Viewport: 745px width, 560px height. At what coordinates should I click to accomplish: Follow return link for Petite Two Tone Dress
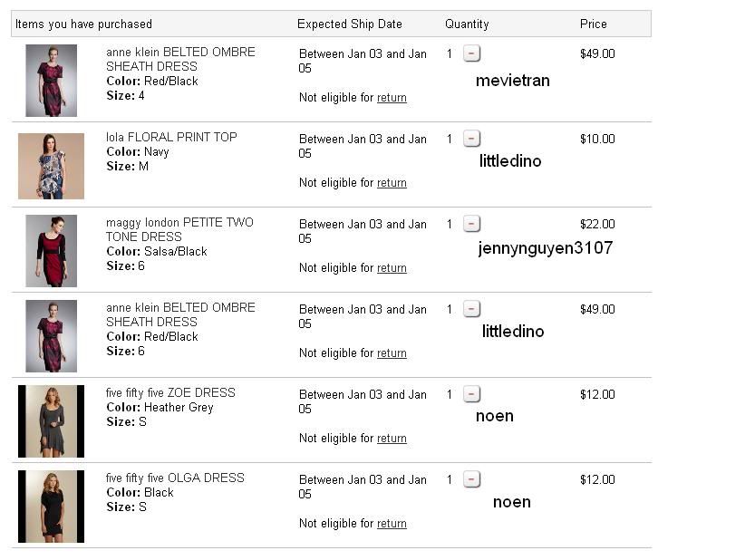[392, 268]
